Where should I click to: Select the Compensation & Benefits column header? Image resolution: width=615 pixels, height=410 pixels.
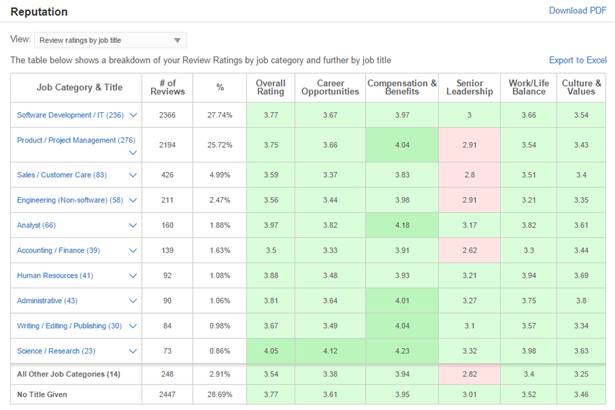pyautogui.click(x=402, y=87)
